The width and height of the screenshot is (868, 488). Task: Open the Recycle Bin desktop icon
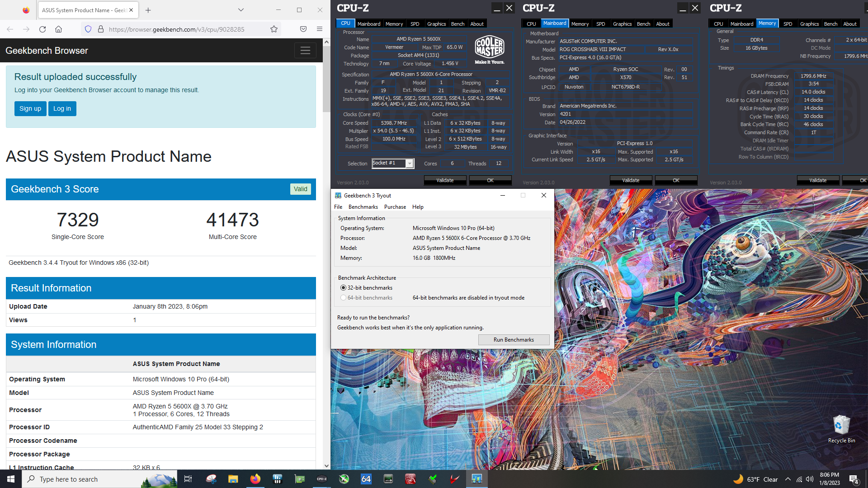[x=841, y=429]
